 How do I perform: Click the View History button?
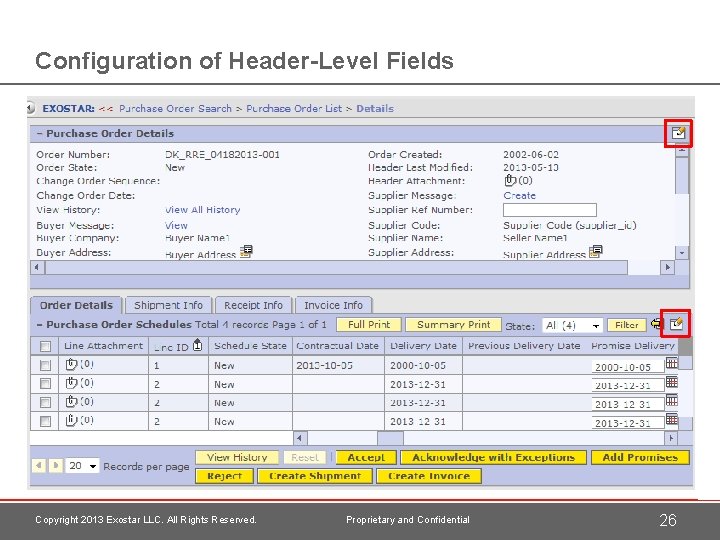coord(237,457)
